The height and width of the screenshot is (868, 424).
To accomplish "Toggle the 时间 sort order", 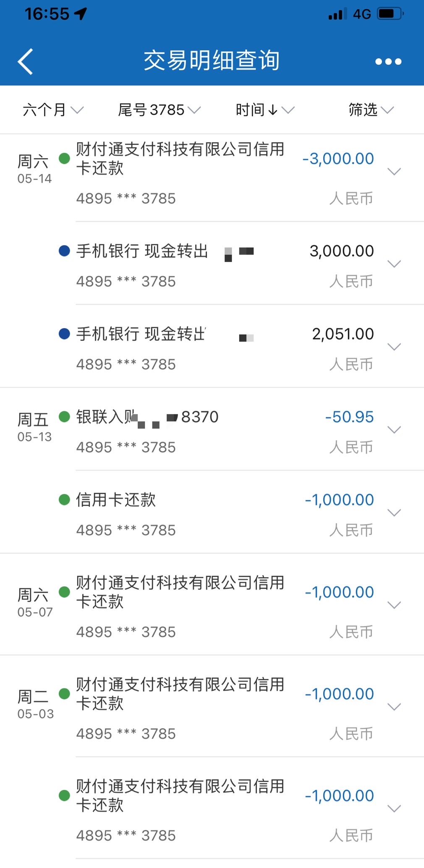I will pos(265,110).
